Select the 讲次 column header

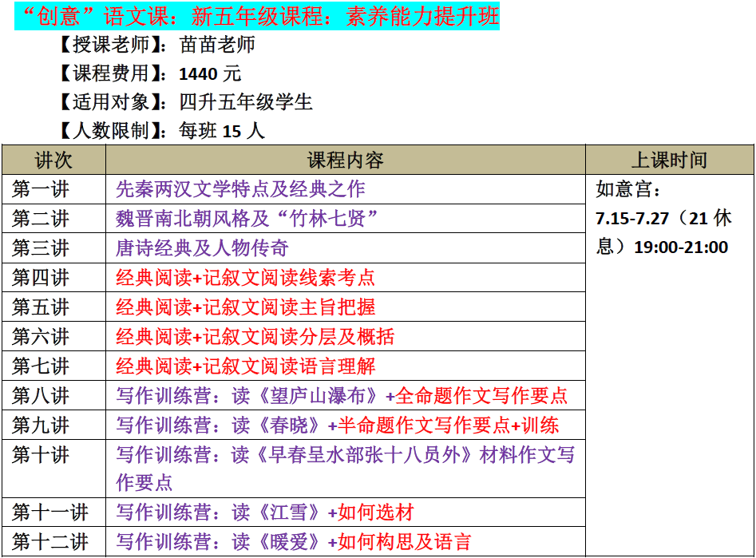pyautogui.click(x=53, y=160)
